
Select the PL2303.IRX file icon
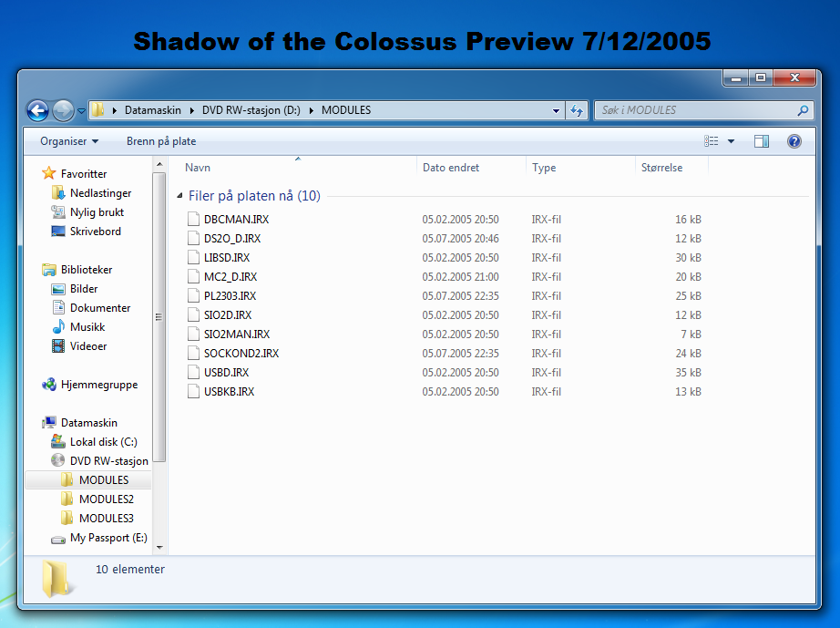pyautogui.click(x=193, y=296)
